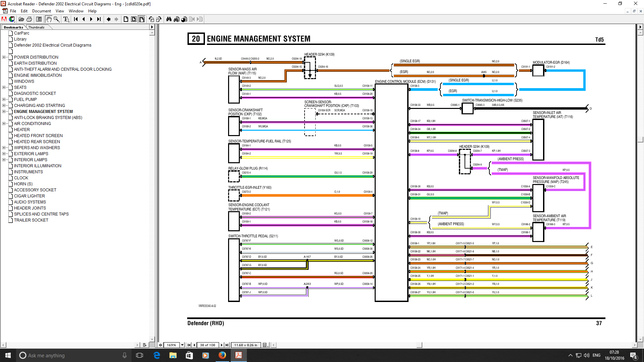Switch to the Bookmarks tab
This screenshot has height=362, width=644.
coord(13,27)
